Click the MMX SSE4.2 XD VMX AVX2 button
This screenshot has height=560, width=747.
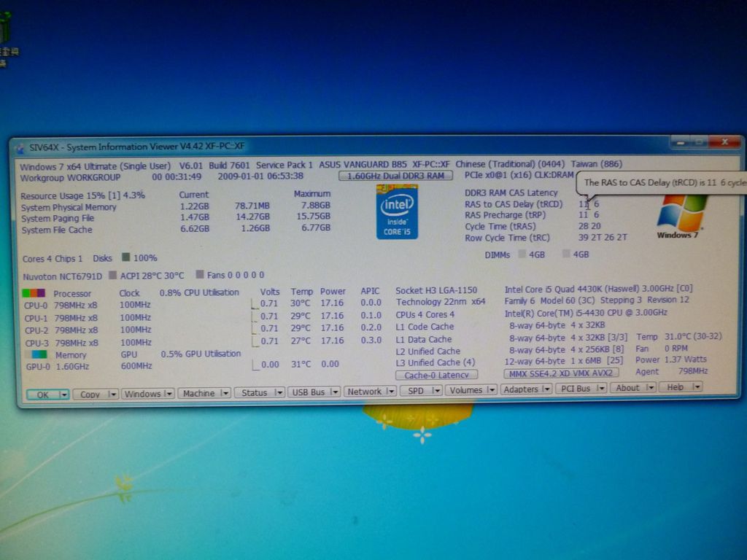click(561, 373)
